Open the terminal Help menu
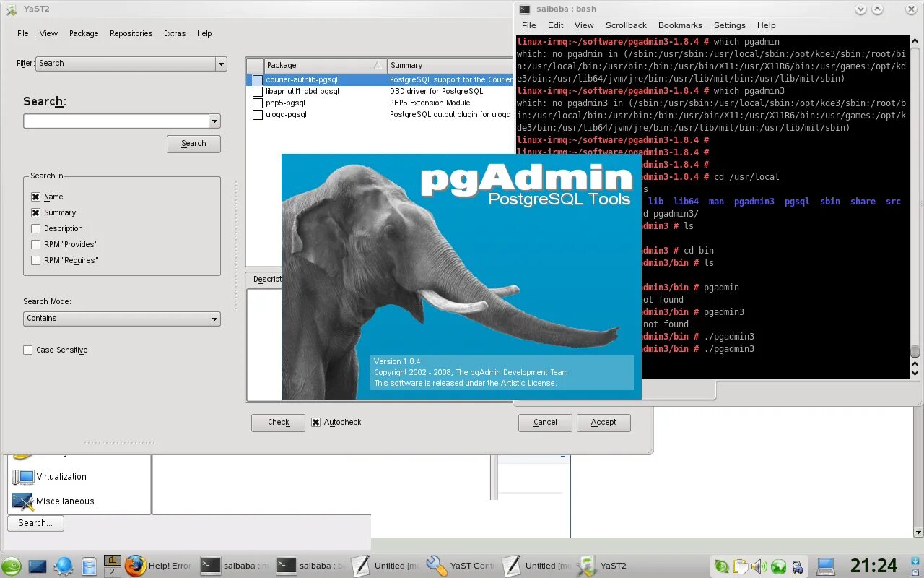The width and height of the screenshot is (924, 578). pyautogui.click(x=766, y=25)
